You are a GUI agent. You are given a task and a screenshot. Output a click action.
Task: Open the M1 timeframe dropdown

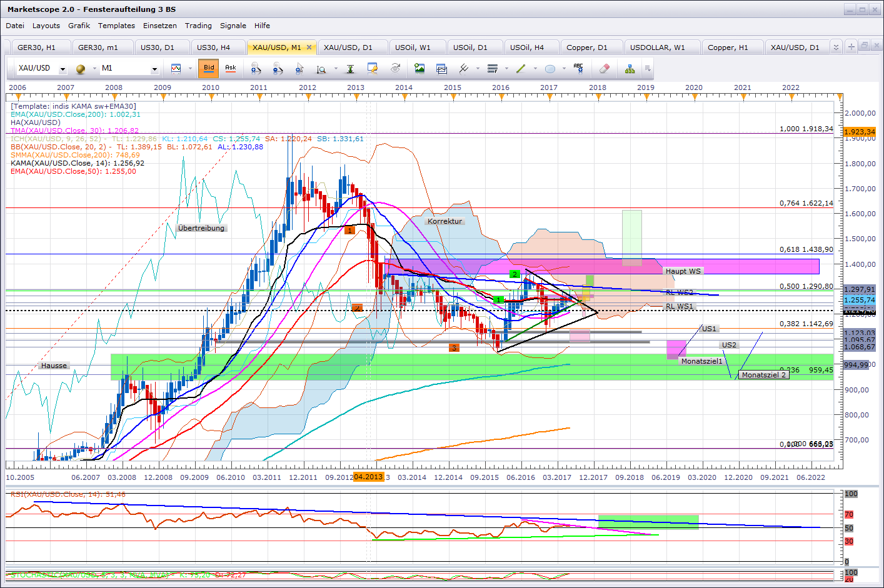[x=154, y=69]
